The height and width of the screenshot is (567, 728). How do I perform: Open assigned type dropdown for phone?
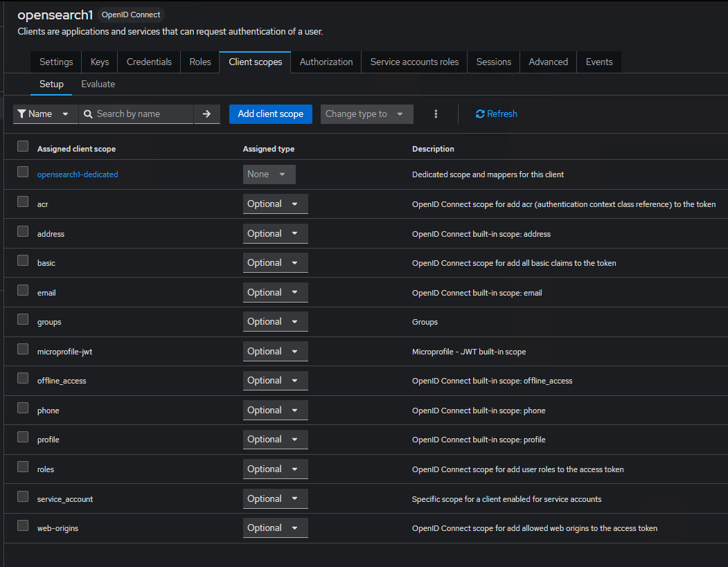pyautogui.click(x=275, y=410)
